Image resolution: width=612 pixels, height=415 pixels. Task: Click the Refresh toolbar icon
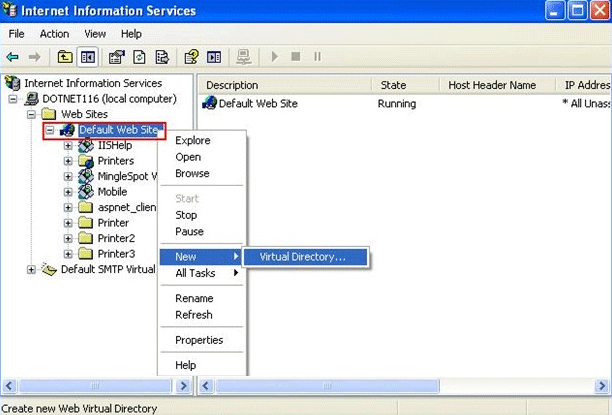click(x=139, y=57)
